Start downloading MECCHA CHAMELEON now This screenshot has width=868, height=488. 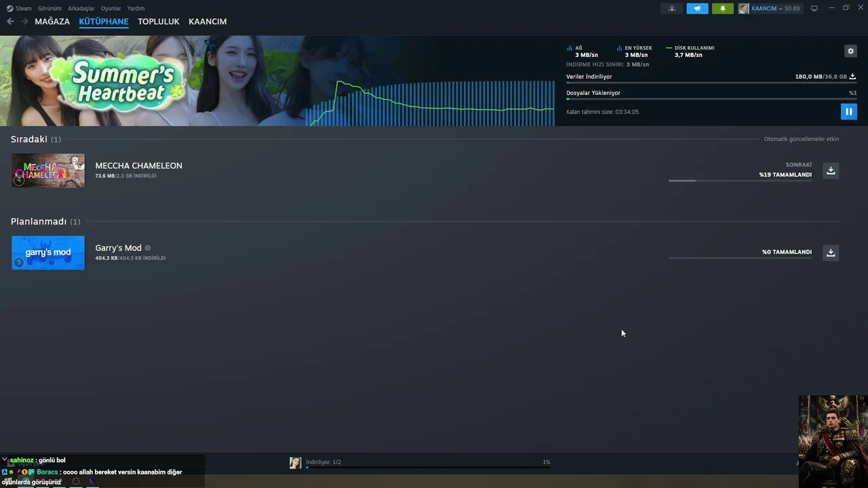coord(831,171)
